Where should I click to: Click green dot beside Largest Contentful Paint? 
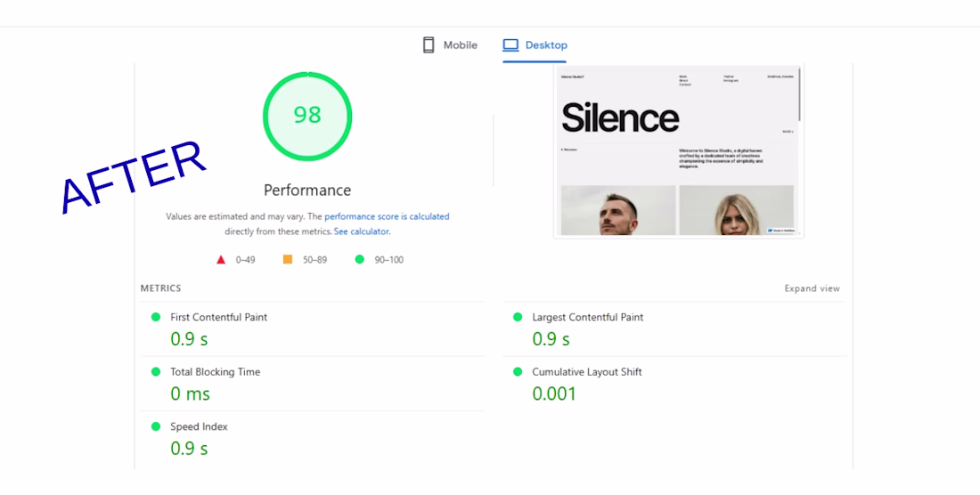coord(518,317)
